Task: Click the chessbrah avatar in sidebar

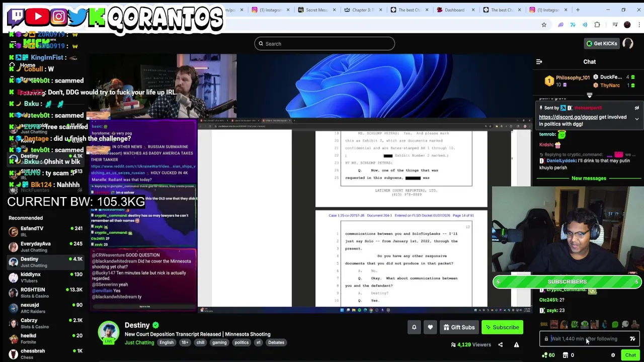Action: tap(13, 354)
